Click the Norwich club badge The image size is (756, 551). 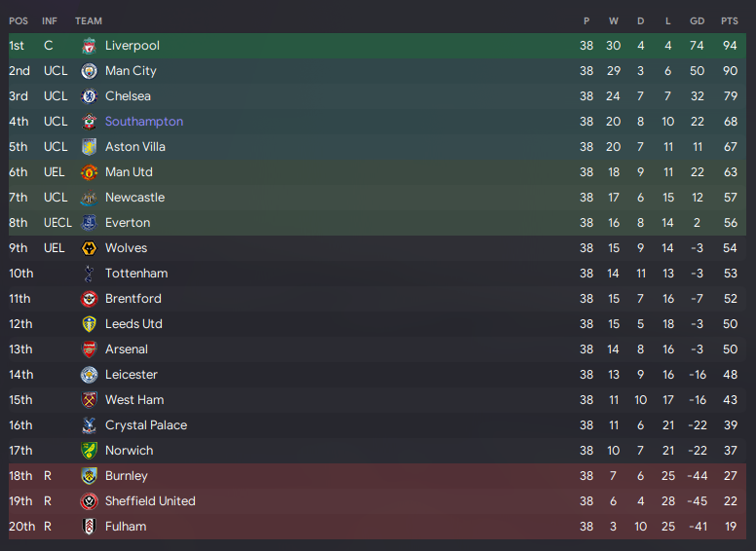coord(89,451)
